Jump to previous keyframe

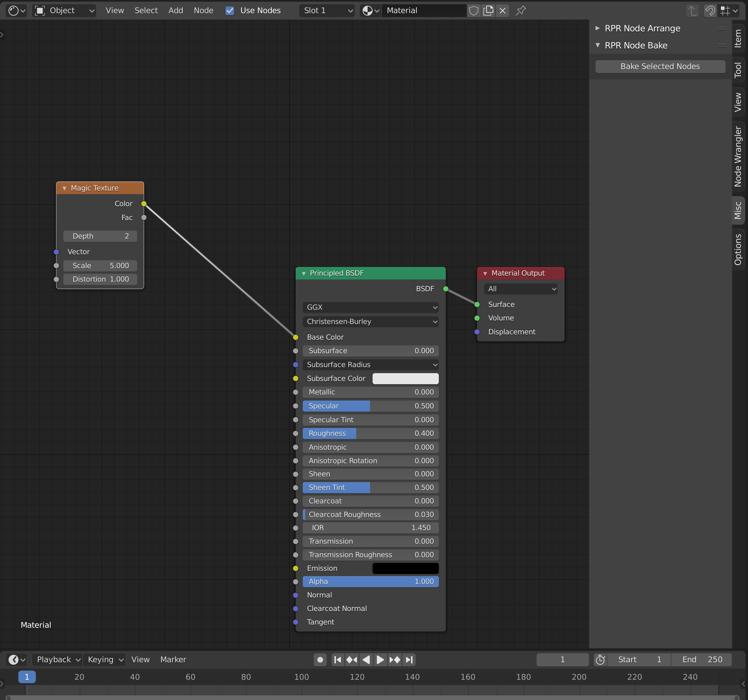[x=352, y=659]
